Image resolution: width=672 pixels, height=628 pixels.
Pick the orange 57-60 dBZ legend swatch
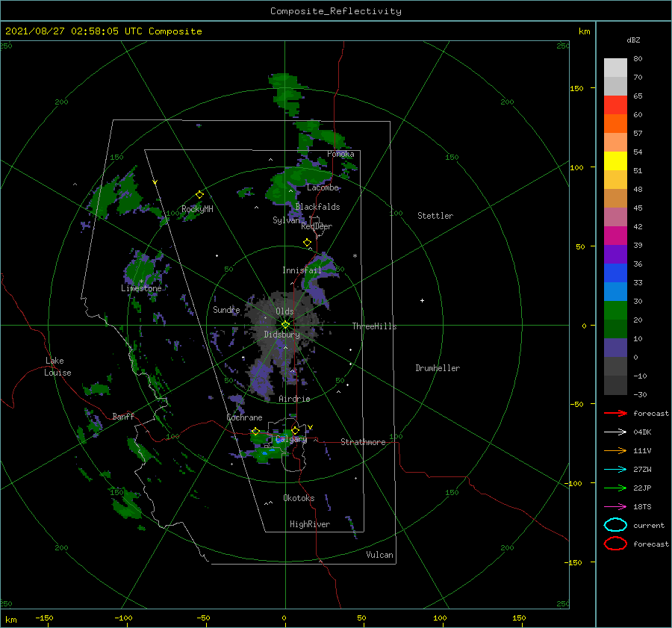pyautogui.click(x=615, y=124)
